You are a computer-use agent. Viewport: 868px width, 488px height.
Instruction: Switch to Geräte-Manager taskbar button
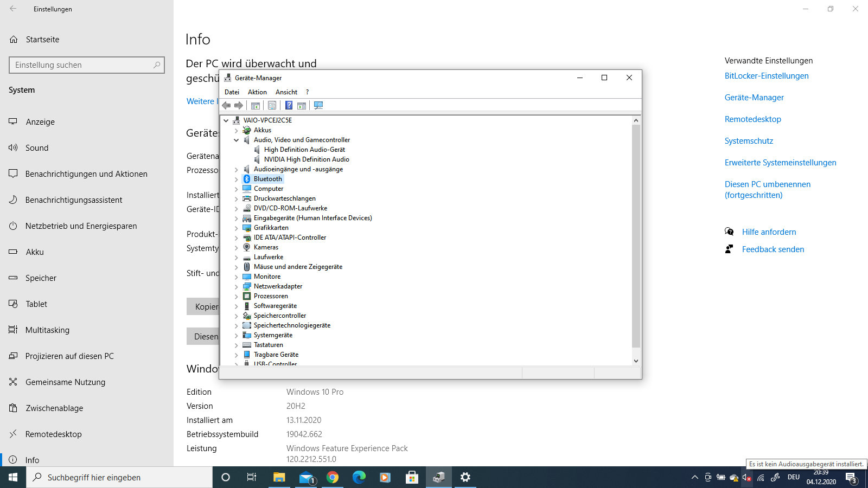click(438, 477)
